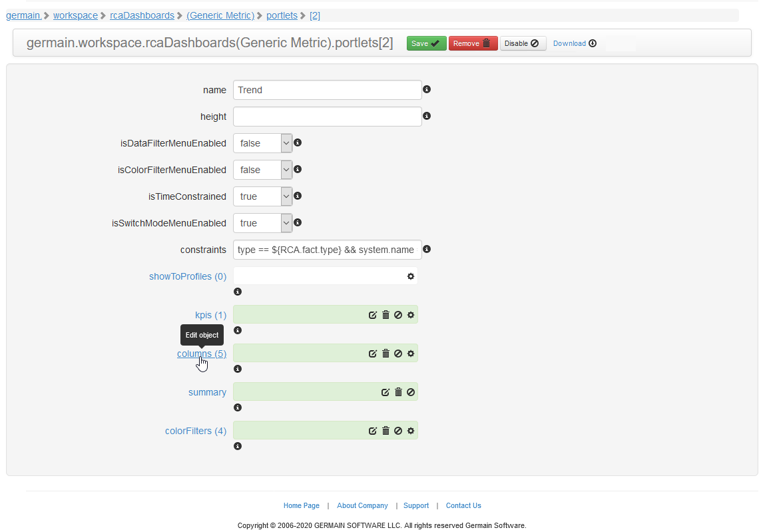Expand the isTimeConstrained dropdown
This screenshot has height=532, width=767.
point(262,196)
